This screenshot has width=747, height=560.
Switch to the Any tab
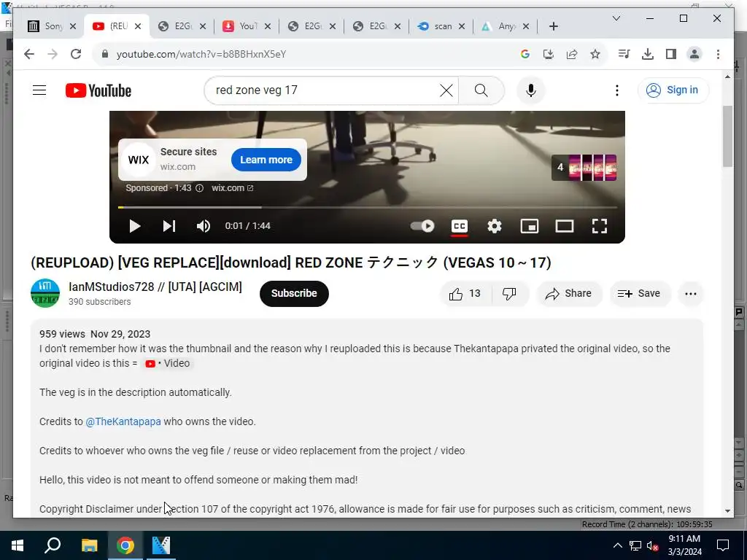(x=506, y=26)
